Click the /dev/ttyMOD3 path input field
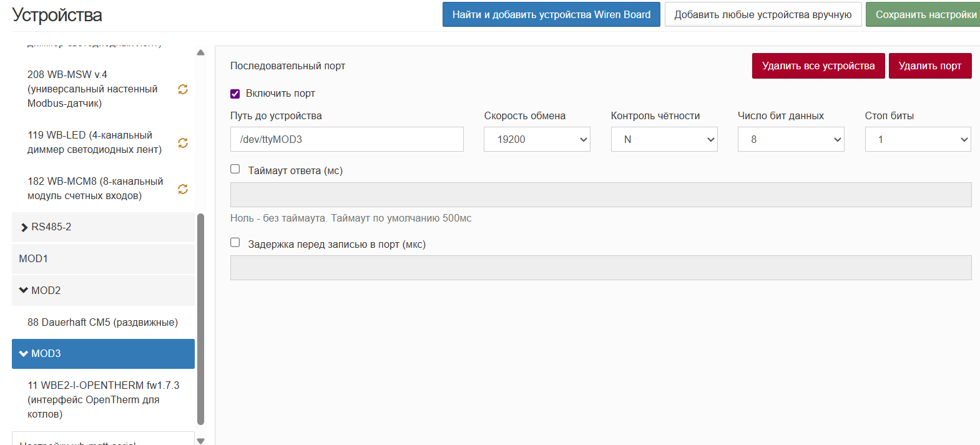The image size is (980, 445). [346, 139]
